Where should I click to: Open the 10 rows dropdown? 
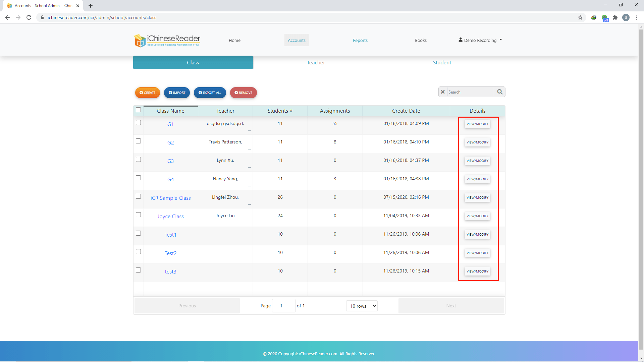tap(362, 306)
